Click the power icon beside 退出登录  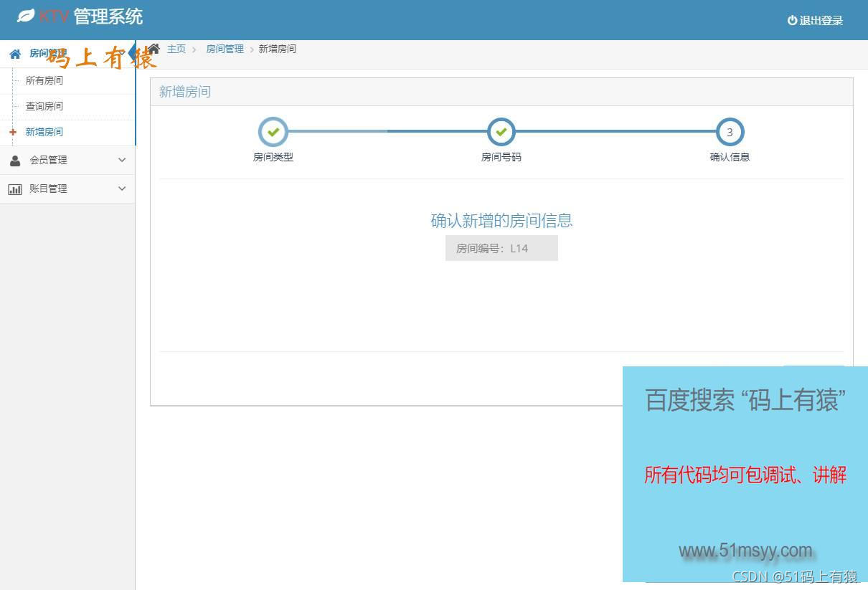pos(792,20)
